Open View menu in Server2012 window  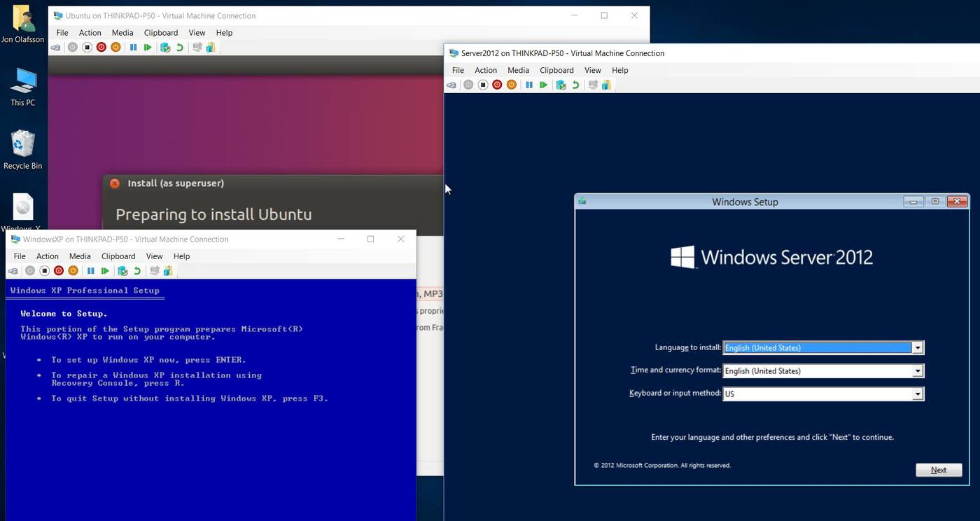pos(593,70)
